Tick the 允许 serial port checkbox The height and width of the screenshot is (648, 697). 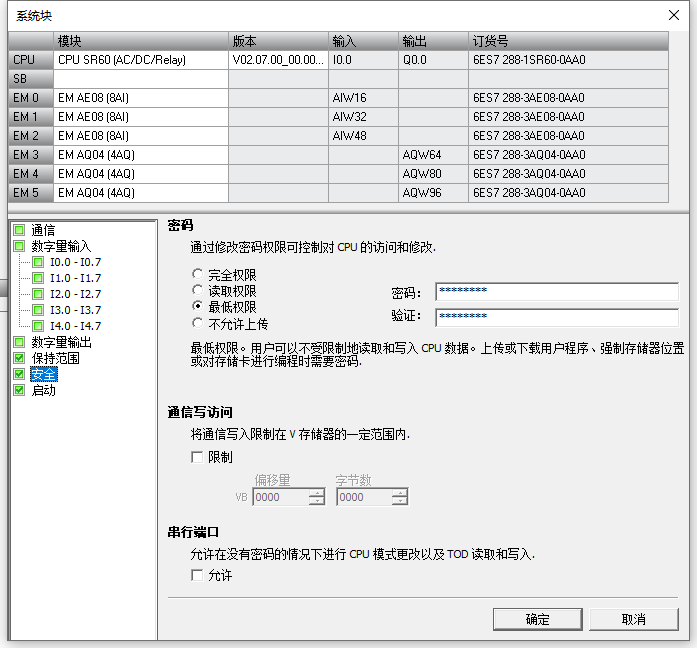click(x=197, y=575)
